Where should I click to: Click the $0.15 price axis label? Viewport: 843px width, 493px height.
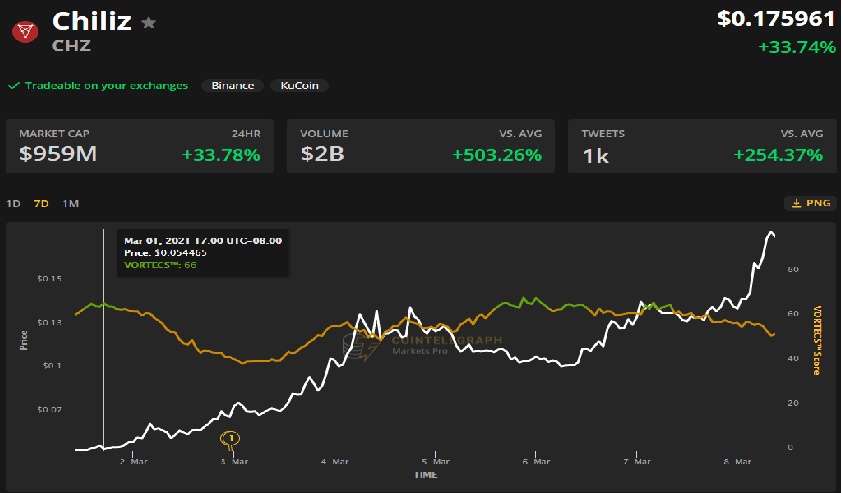(x=49, y=278)
